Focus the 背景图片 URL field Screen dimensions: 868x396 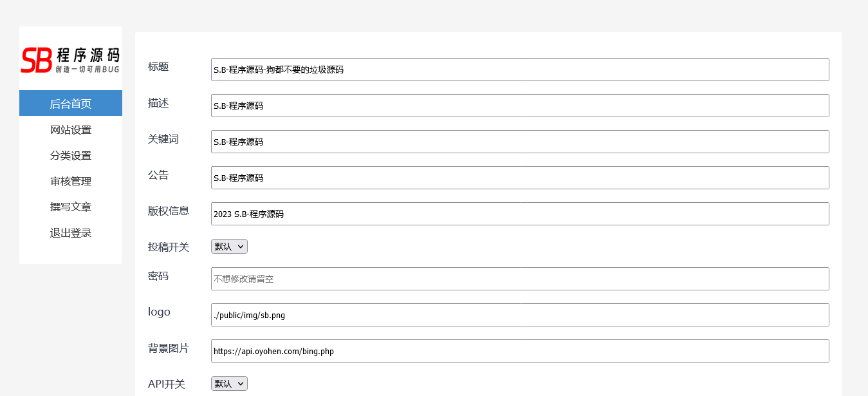(x=519, y=351)
